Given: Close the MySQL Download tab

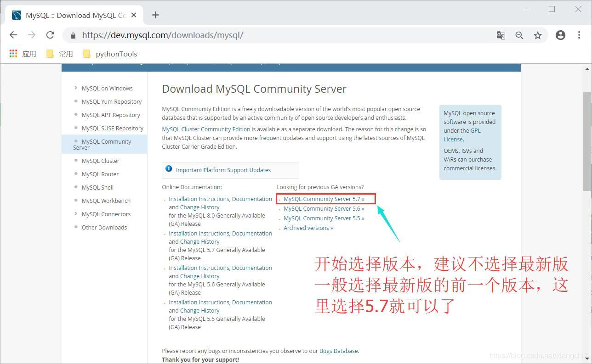Looking at the screenshot, I should (x=134, y=15).
